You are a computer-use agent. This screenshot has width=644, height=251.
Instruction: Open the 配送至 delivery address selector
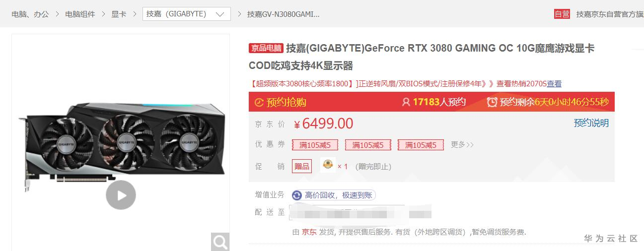coord(360,212)
